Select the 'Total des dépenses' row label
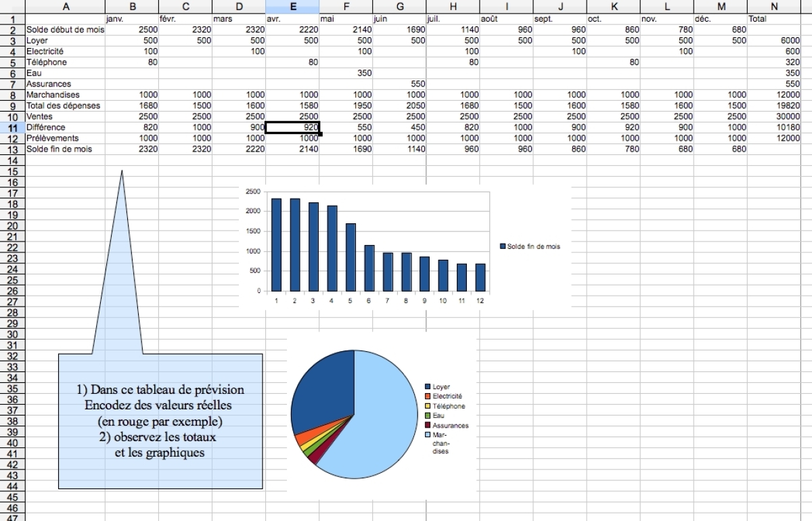The width and height of the screenshot is (812, 521). (62, 106)
